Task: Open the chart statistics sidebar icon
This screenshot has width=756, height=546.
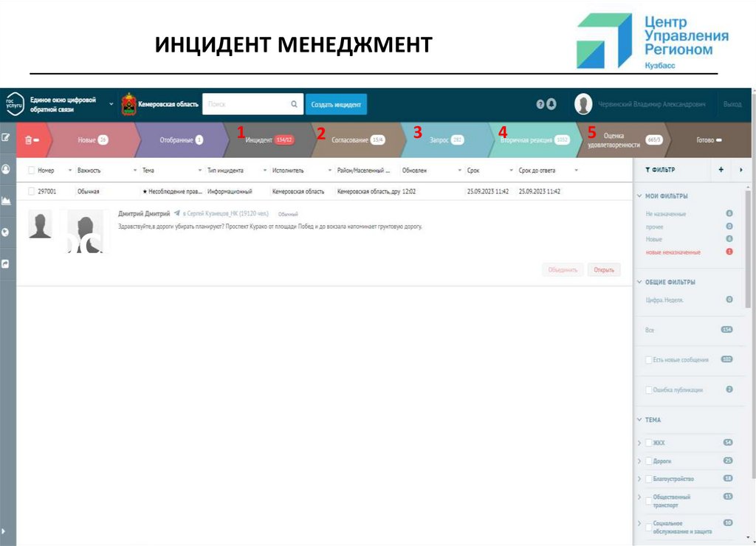Action: (6, 201)
